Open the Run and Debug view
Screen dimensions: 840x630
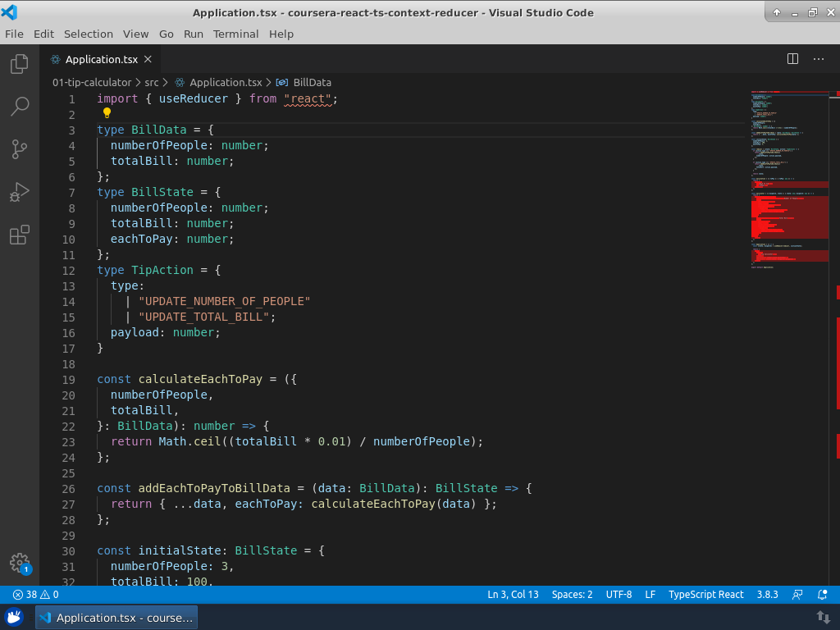20,193
